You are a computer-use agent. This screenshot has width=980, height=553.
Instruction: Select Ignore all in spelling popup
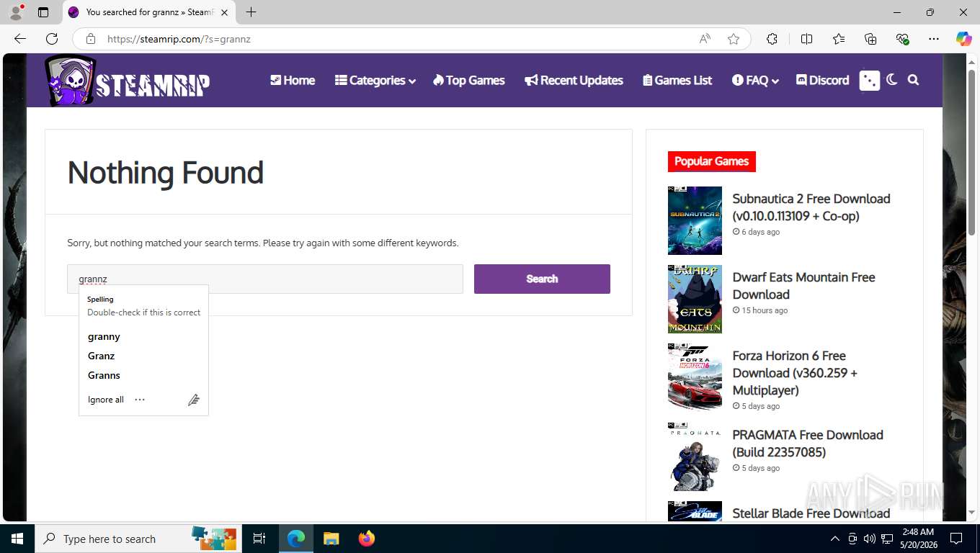point(106,400)
